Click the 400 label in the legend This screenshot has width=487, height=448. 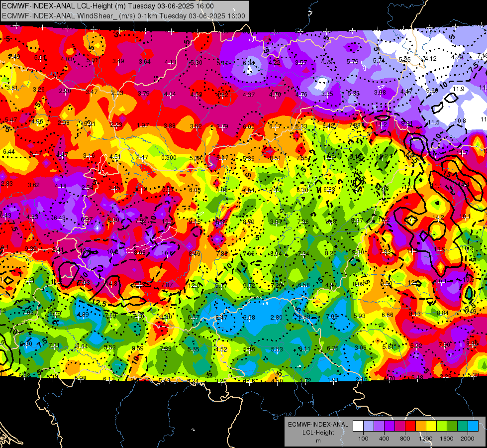pos(384,439)
